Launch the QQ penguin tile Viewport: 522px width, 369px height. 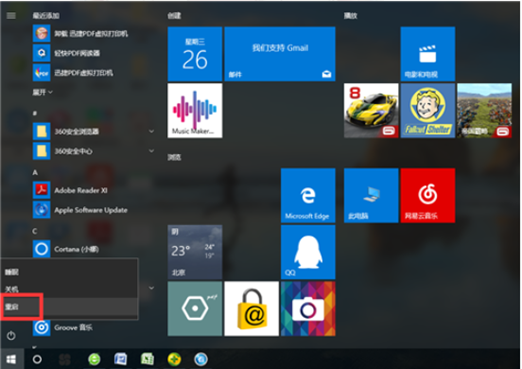click(308, 252)
